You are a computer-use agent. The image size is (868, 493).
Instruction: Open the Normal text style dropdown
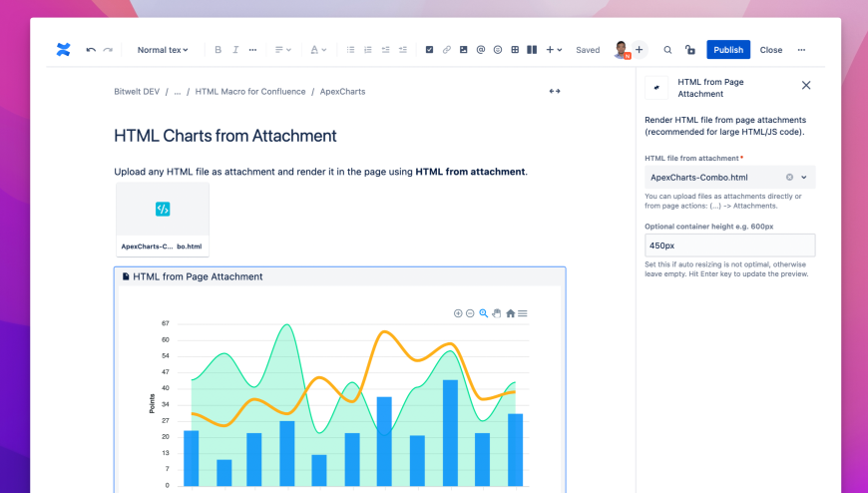[x=163, y=50]
